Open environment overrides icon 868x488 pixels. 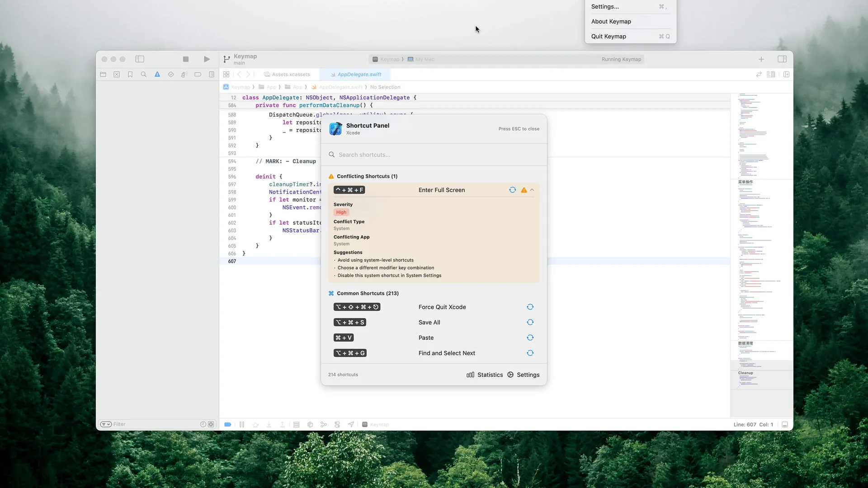337,425
